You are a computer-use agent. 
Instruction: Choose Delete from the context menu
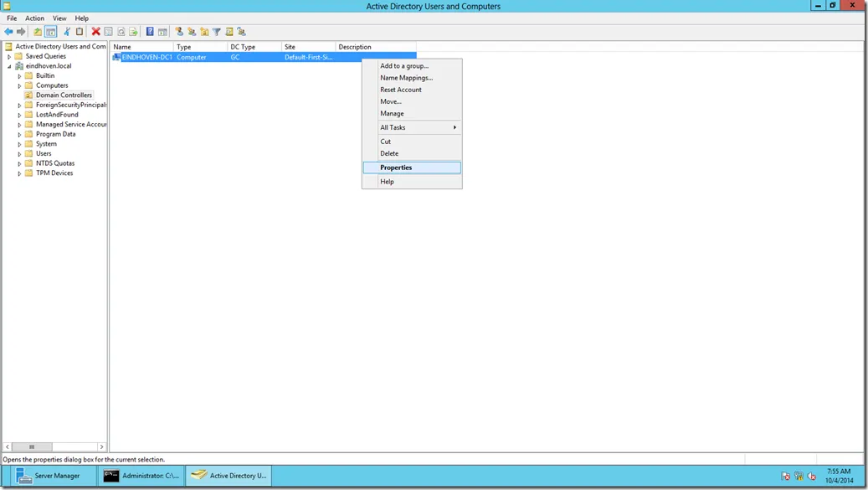tap(412, 153)
